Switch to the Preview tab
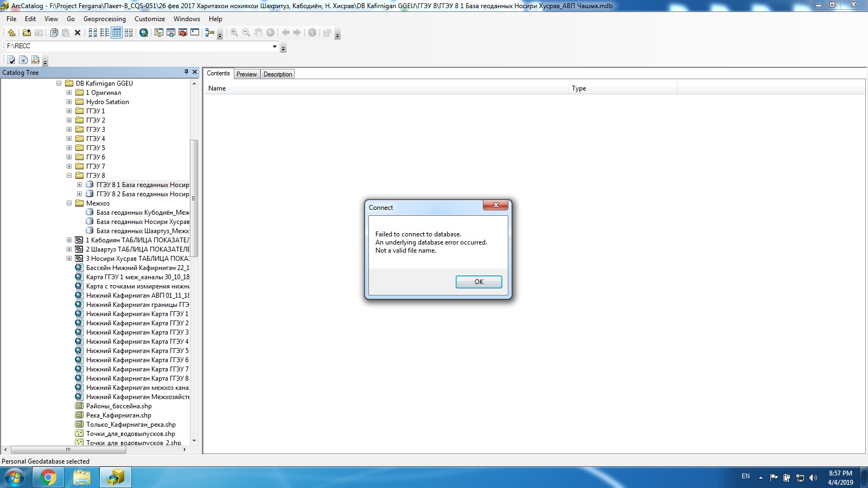This screenshot has width=868, height=488. 247,74
